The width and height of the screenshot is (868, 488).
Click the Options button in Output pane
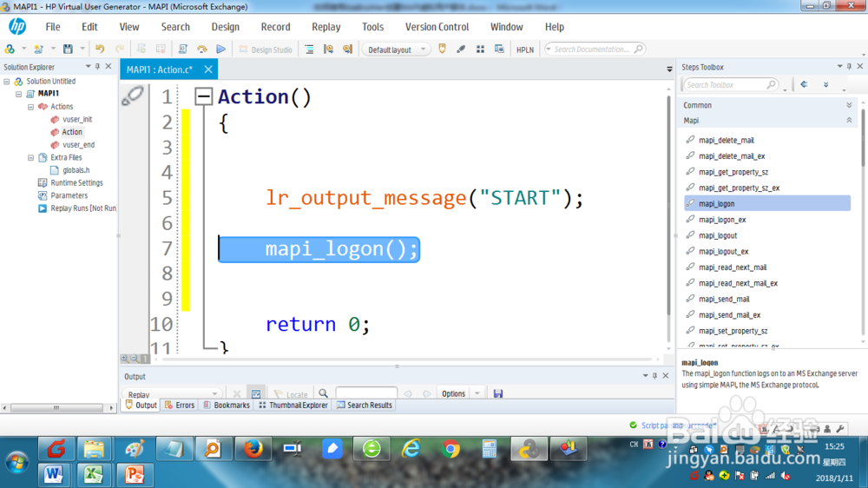click(453, 393)
